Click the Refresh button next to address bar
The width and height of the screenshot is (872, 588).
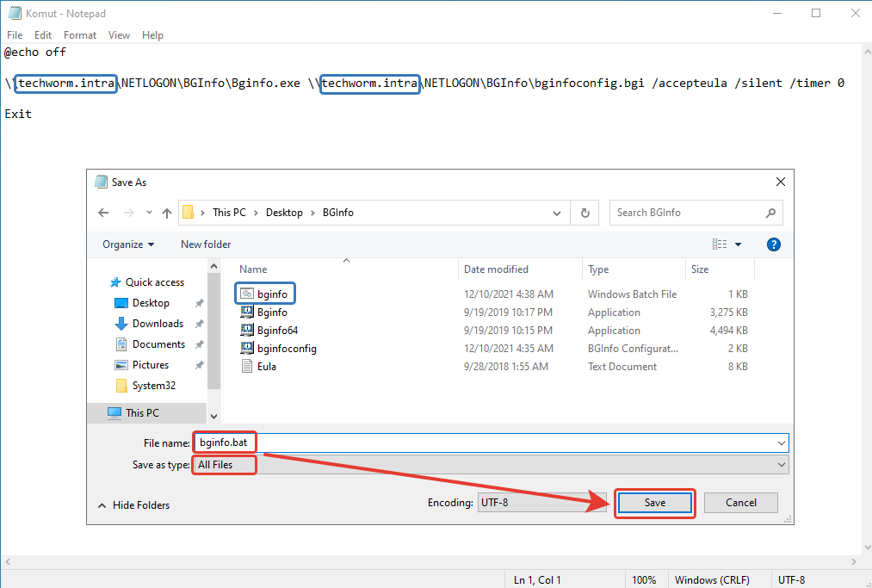click(585, 213)
